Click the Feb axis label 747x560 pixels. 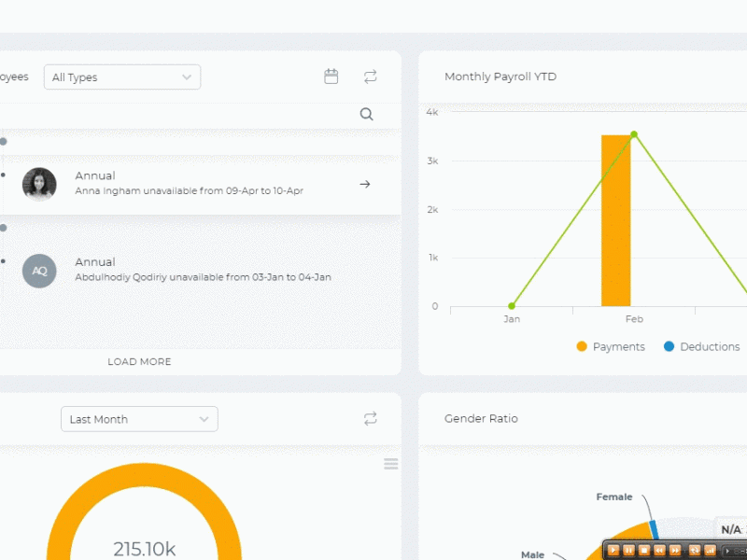point(634,319)
